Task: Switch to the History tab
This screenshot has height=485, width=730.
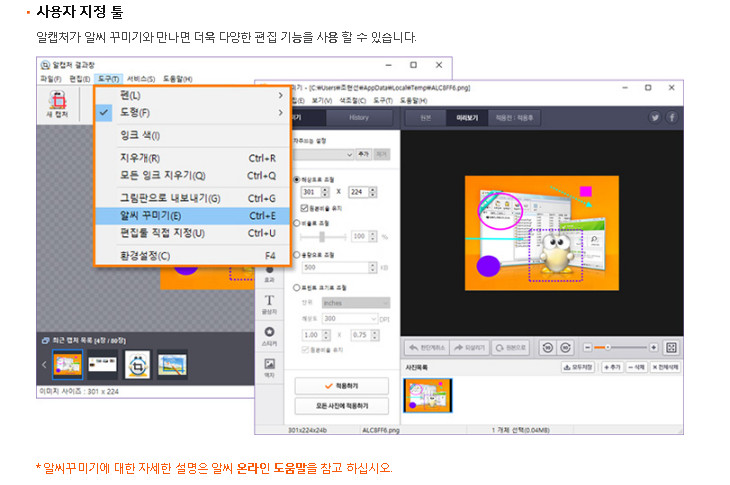Action: (359, 117)
